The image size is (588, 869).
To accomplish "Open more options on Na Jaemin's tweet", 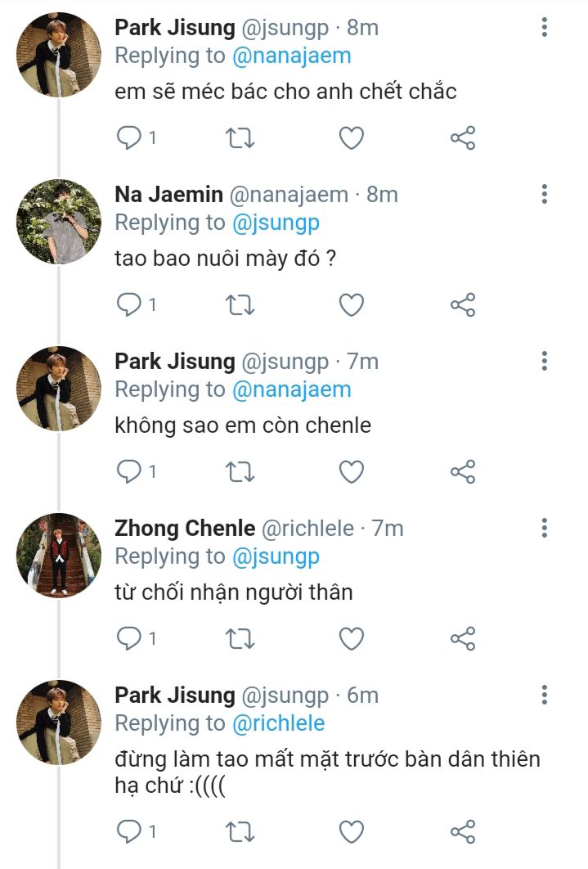I will pos(545,194).
